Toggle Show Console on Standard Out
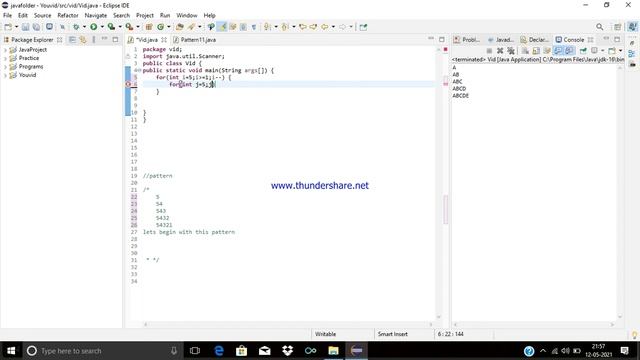 coord(558,51)
